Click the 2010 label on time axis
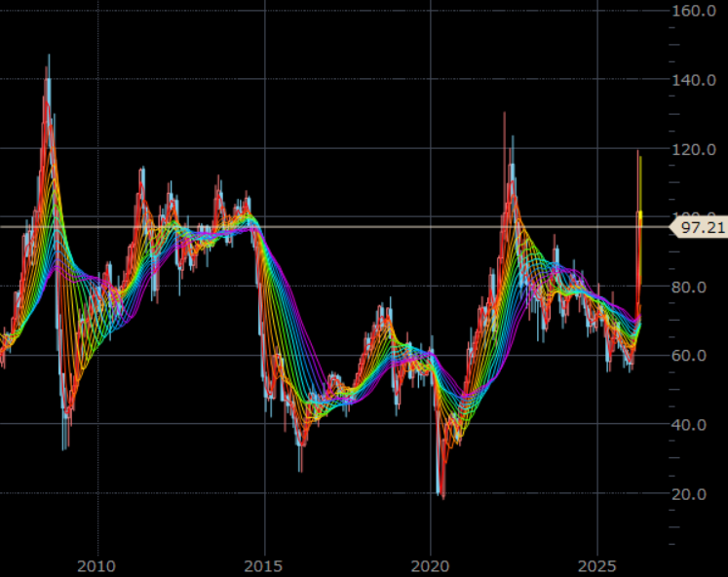728x577 pixels. pyautogui.click(x=96, y=566)
